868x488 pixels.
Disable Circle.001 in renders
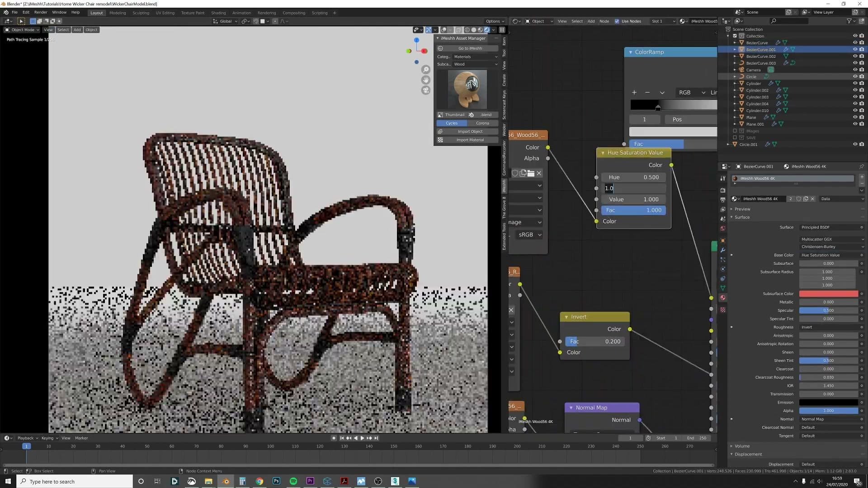(862, 145)
